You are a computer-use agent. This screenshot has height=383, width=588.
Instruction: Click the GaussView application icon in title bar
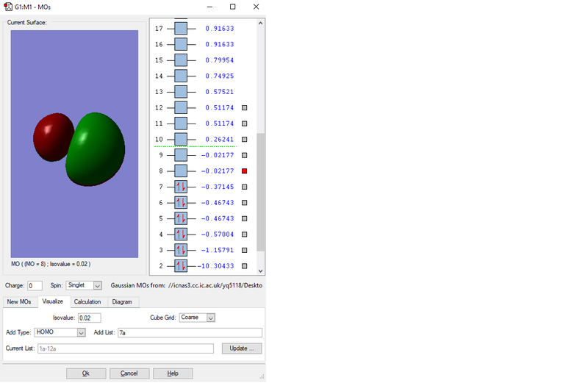pos(8,7)
